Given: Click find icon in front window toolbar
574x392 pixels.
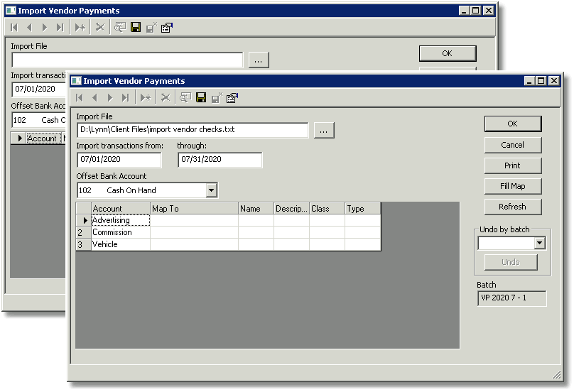Looking at the screenshot, I should click(185, 97).
